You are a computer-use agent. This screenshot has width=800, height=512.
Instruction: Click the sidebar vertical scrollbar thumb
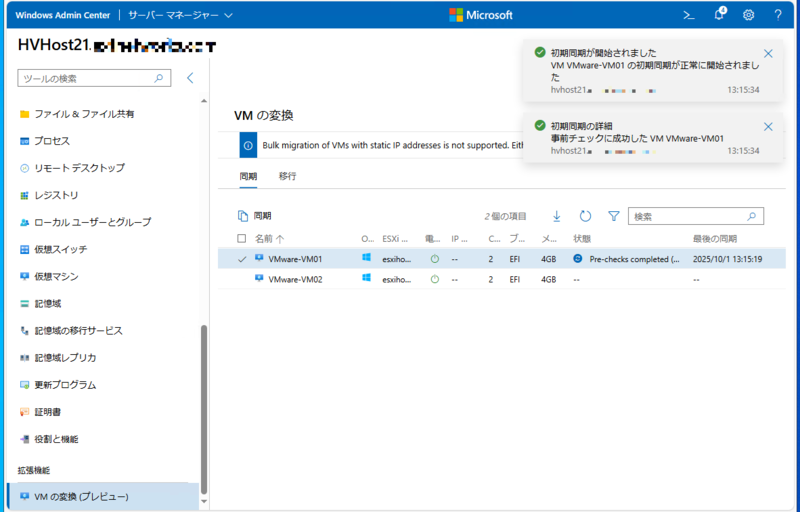click(204, 409)
